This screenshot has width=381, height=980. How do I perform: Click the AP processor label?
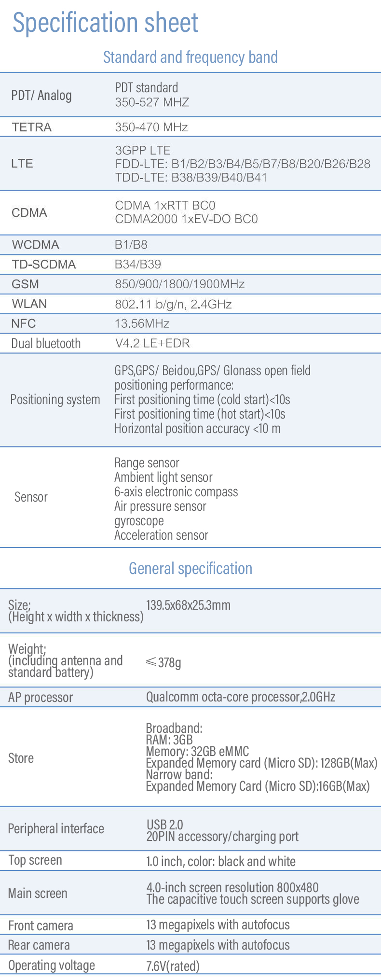[x=41, y=697]
